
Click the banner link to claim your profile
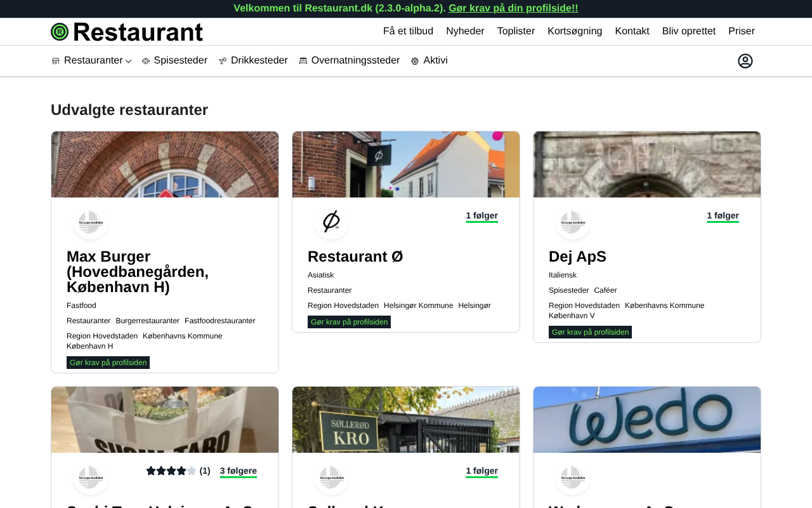point(513,8)
